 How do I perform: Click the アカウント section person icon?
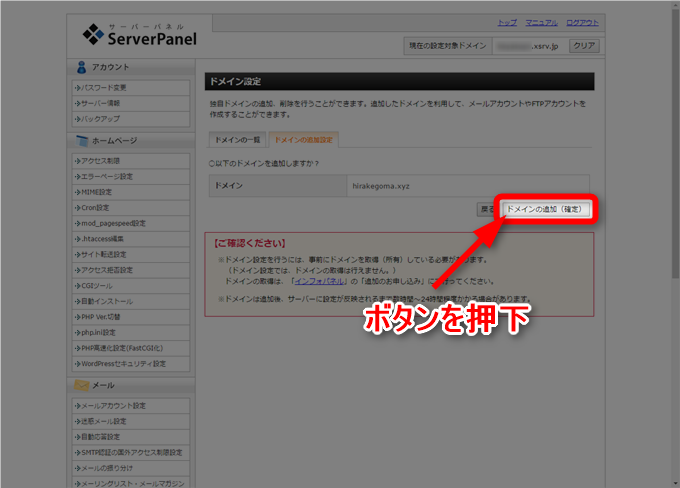coord(81,67)
